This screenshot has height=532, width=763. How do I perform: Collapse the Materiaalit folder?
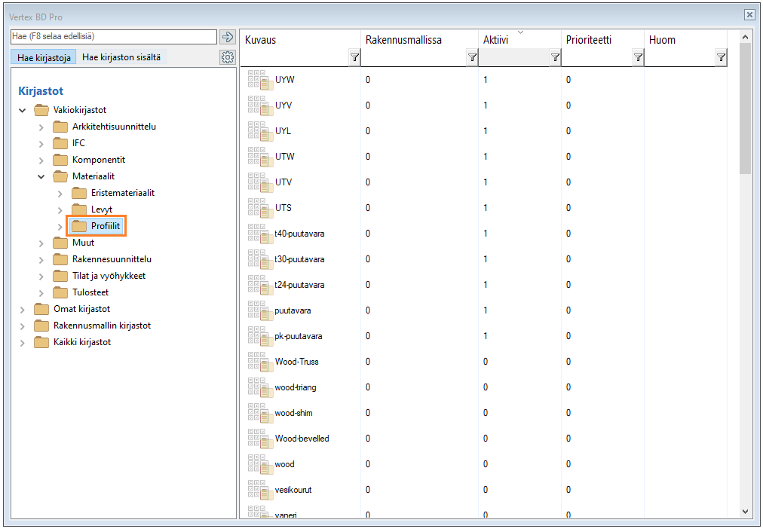coord(41,177)
